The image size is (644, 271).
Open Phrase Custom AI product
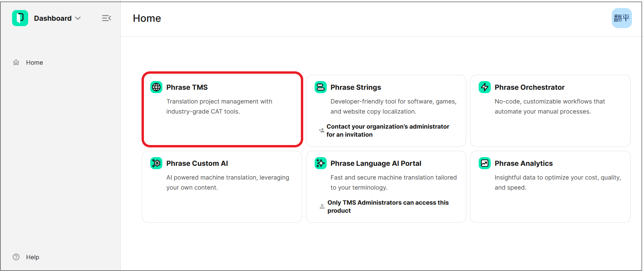[x=197, y=163]
